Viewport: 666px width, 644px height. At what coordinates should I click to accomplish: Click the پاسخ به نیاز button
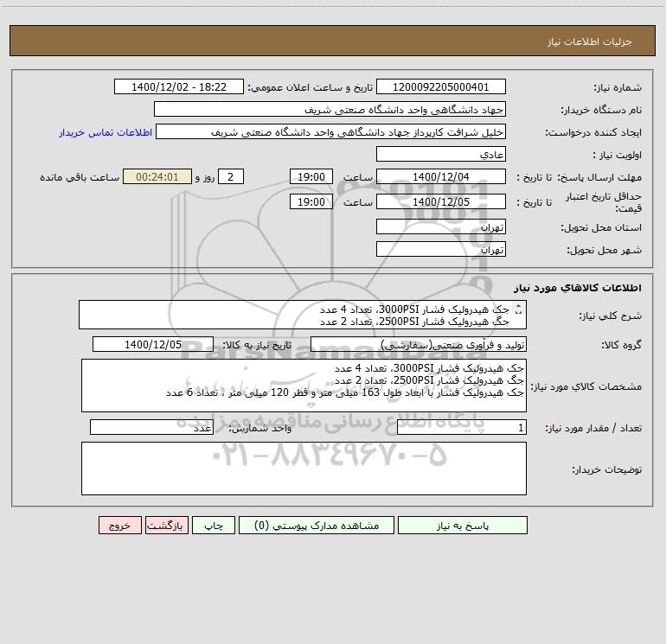[x=462, y=525]
